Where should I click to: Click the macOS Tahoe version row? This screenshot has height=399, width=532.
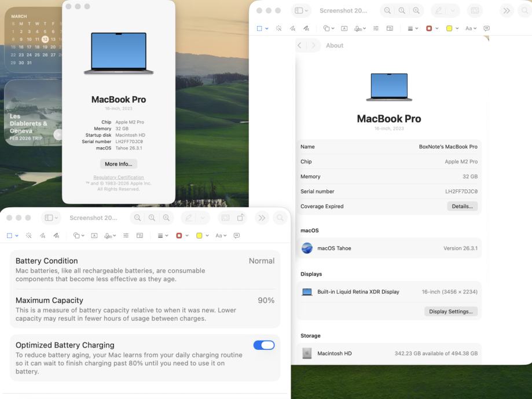389,248
